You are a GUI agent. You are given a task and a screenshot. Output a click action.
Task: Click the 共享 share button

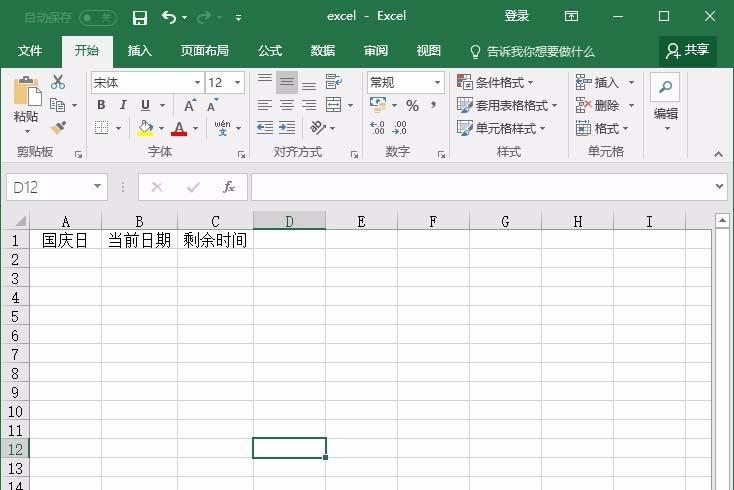[688, 51]
